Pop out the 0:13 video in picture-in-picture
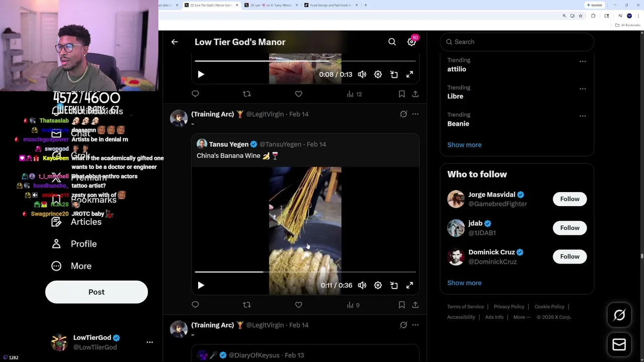Viewport: 644px width, 362px height. (394, 74)
